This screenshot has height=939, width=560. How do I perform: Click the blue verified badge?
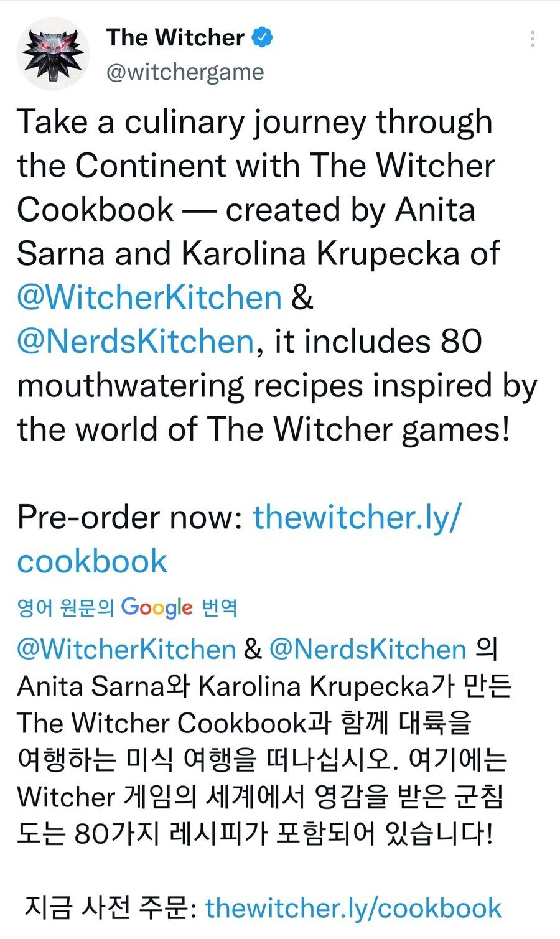coord(262,37)
